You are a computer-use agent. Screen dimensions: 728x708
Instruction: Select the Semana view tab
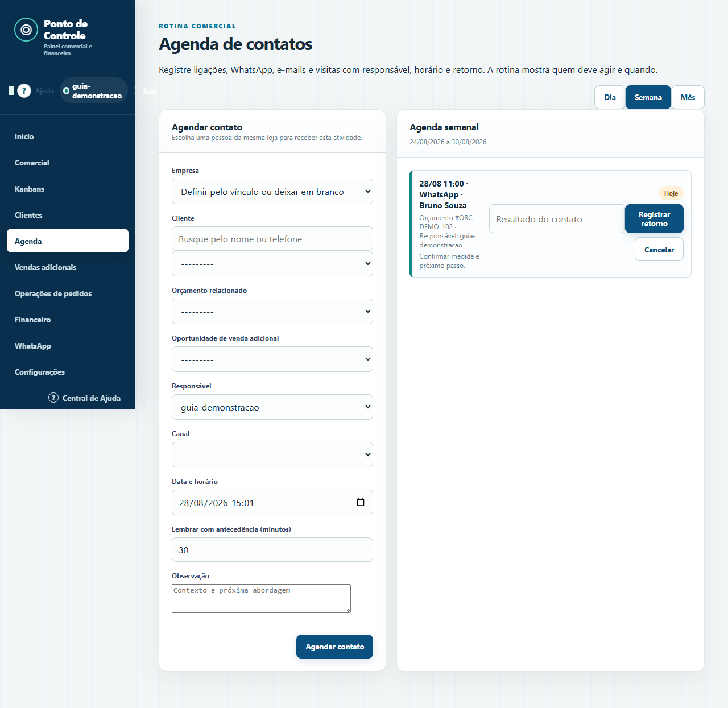pyautogui.click(x=648, y=97)
